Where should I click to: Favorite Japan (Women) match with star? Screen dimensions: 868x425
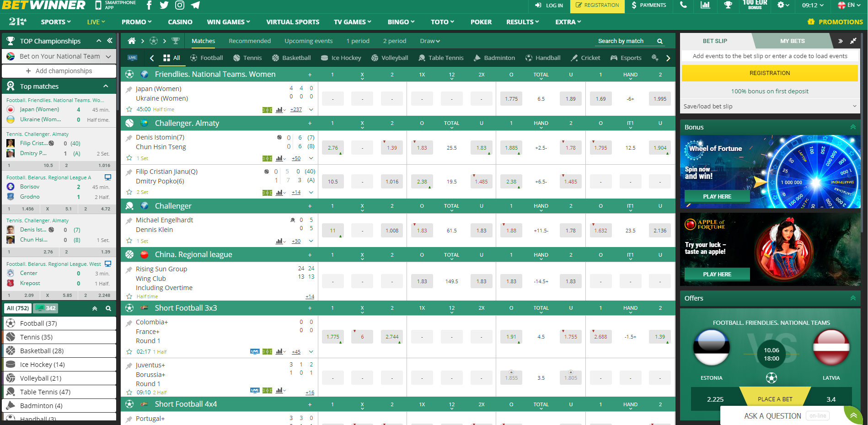point(129,109)
